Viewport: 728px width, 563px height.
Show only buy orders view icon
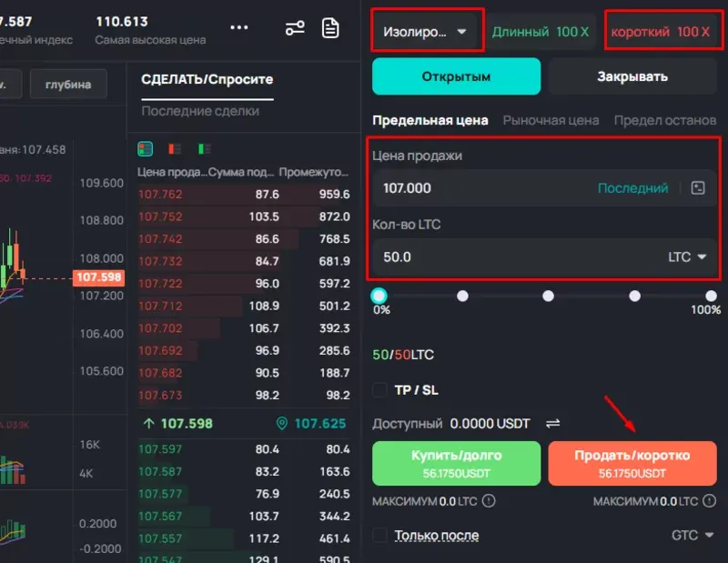pos(204,149)
